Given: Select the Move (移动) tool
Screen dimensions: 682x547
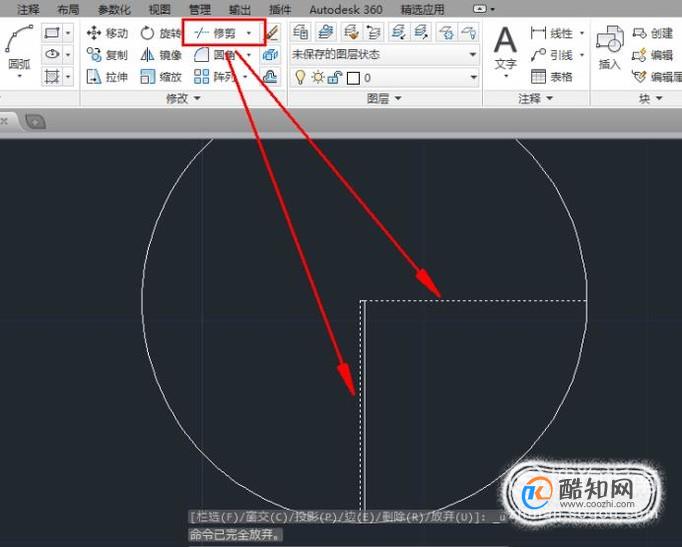Looking at the screenshot, I should (x=107, y=33).
